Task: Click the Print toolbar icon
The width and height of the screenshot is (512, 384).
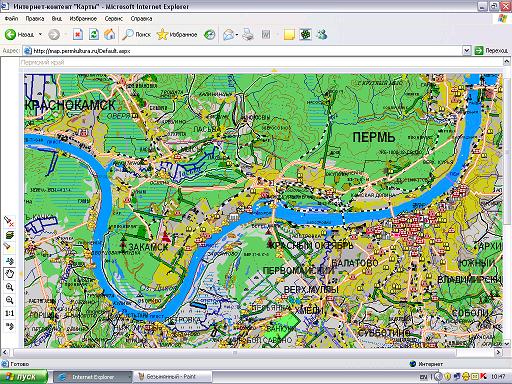Action: pyautogui.click(x=248, y=34)
